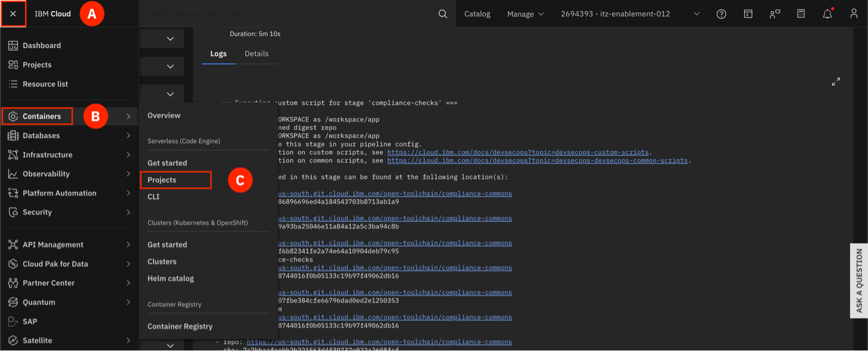
Task: Click the user profile avatar icon
Action: coord(854,14)
